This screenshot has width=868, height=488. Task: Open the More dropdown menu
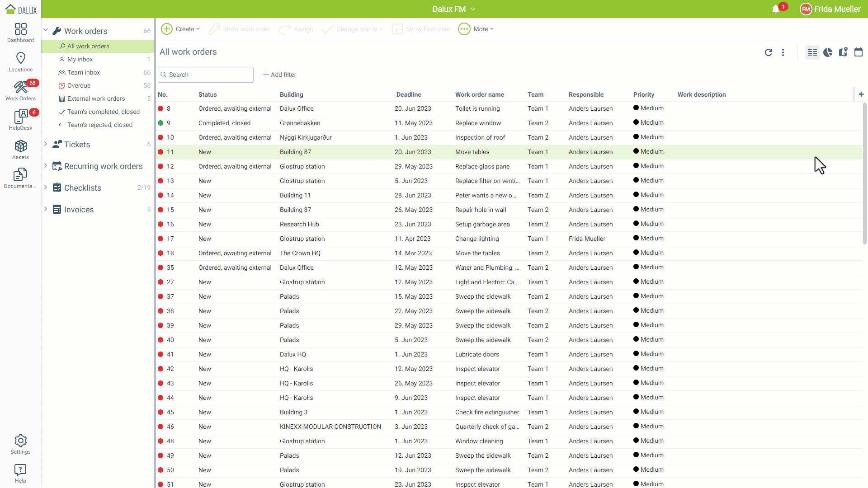click(x=476, y=29)
